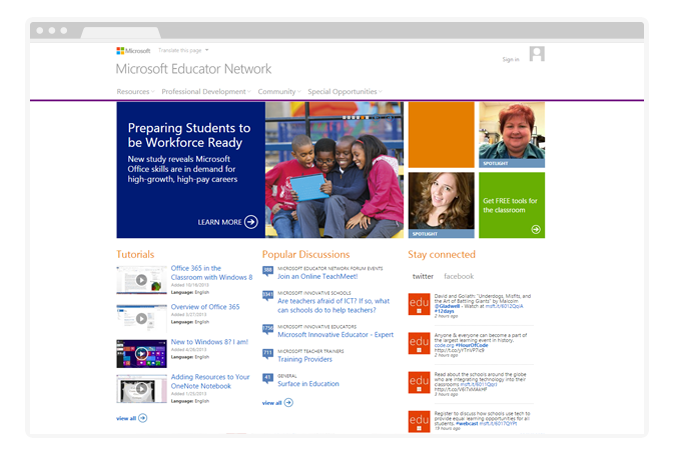Click comment count icon for Training Providers

pyautogui.click(x=268, y=354)
